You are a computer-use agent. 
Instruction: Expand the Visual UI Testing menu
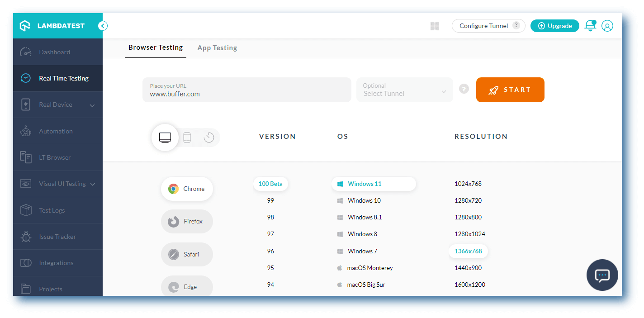tap(62, 184)
